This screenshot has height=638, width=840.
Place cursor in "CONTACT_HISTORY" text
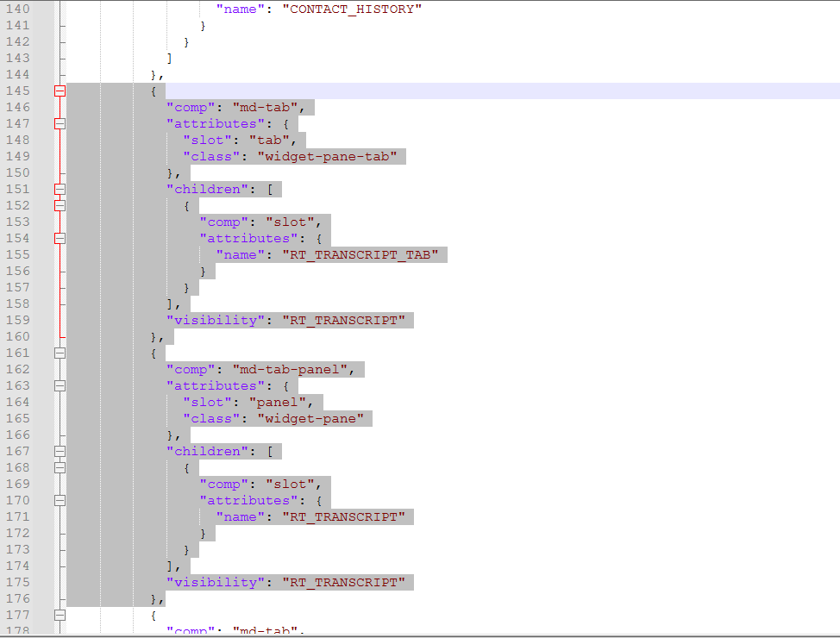point(352,9)
